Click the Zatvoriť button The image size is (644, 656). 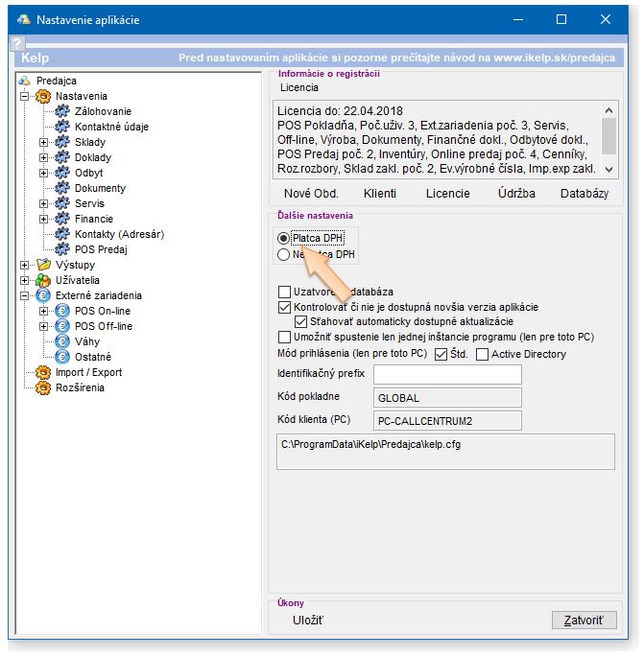click(584, 621)
